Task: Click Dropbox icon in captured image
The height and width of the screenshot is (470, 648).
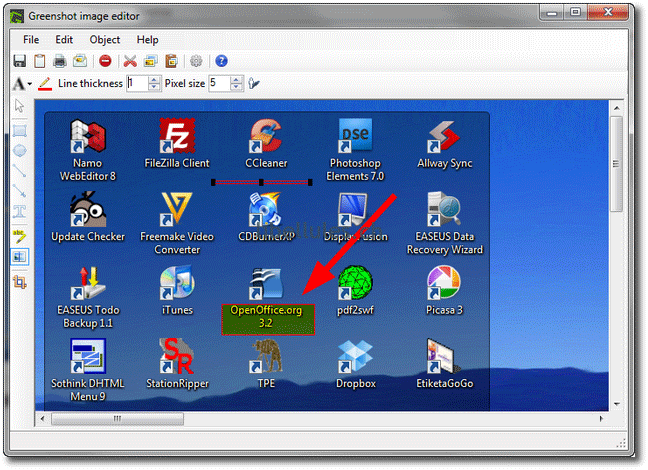Action: click(355, 356)
